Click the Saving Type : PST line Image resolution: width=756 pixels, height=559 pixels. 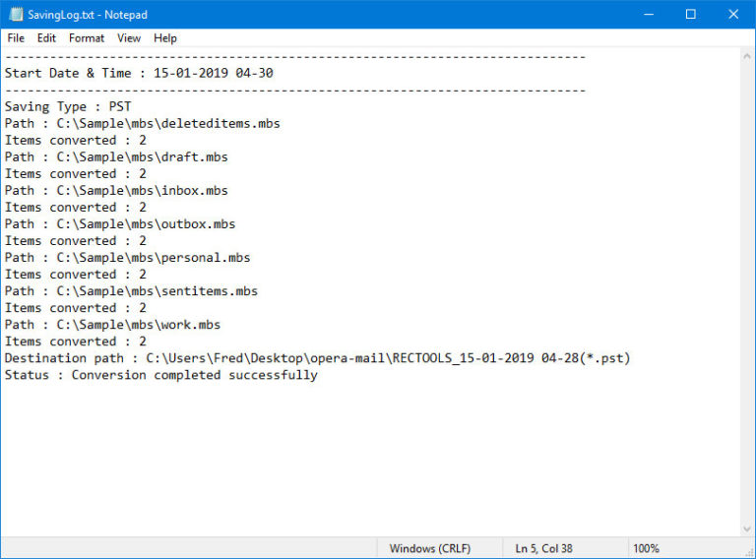(68, 106)
